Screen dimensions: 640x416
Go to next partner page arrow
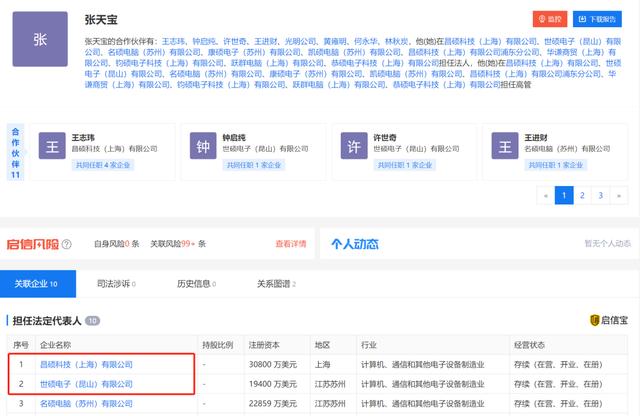pyautogui.click(x=625, y=196)
